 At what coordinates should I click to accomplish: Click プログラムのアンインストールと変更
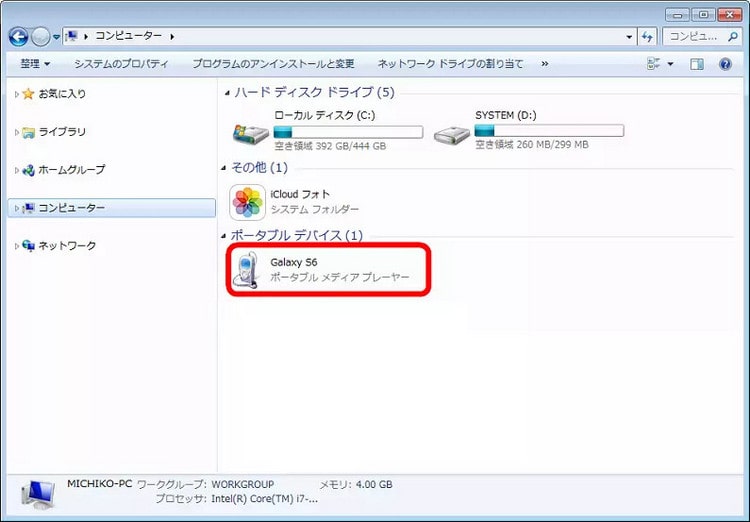[x=273, y=64]
